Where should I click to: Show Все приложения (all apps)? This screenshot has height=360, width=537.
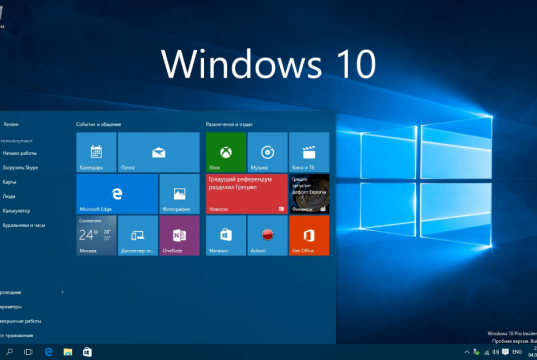[x=16, y=335]
